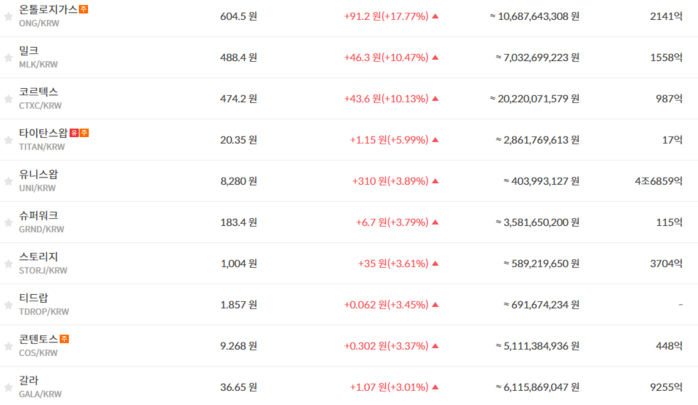
Task: Star the GALA/KRW row
Action: 8,387
